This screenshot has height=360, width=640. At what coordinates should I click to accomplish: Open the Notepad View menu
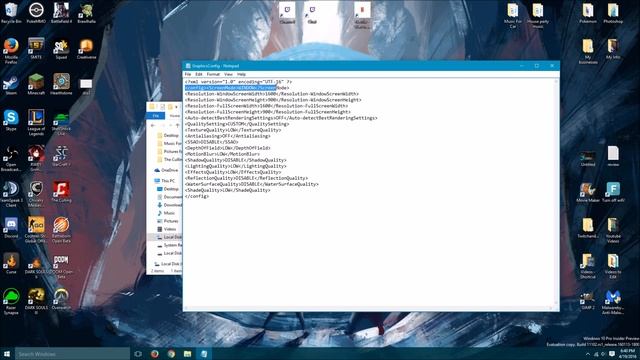[228, 74]
